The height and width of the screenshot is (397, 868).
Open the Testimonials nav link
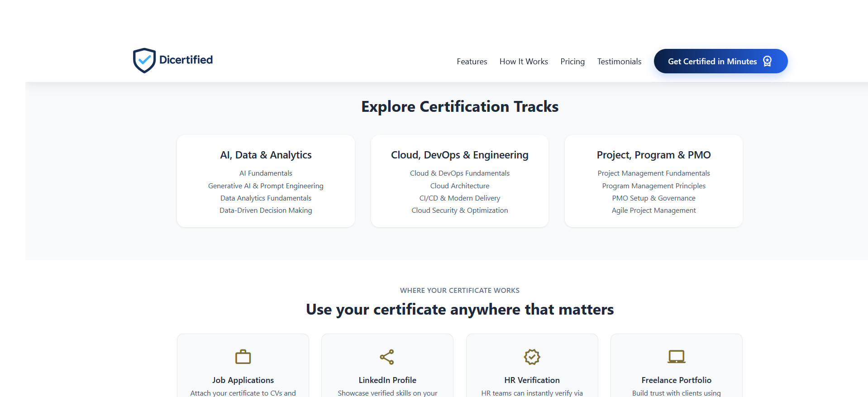pyautogui.click(x=619, y=62)
